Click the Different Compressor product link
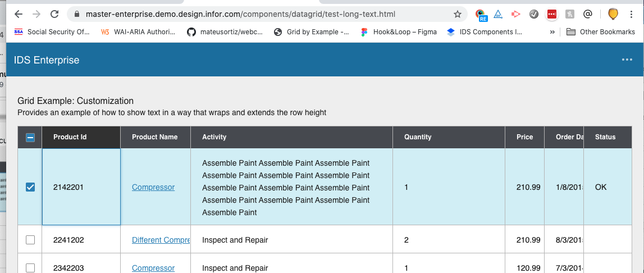 pos(161,240)
